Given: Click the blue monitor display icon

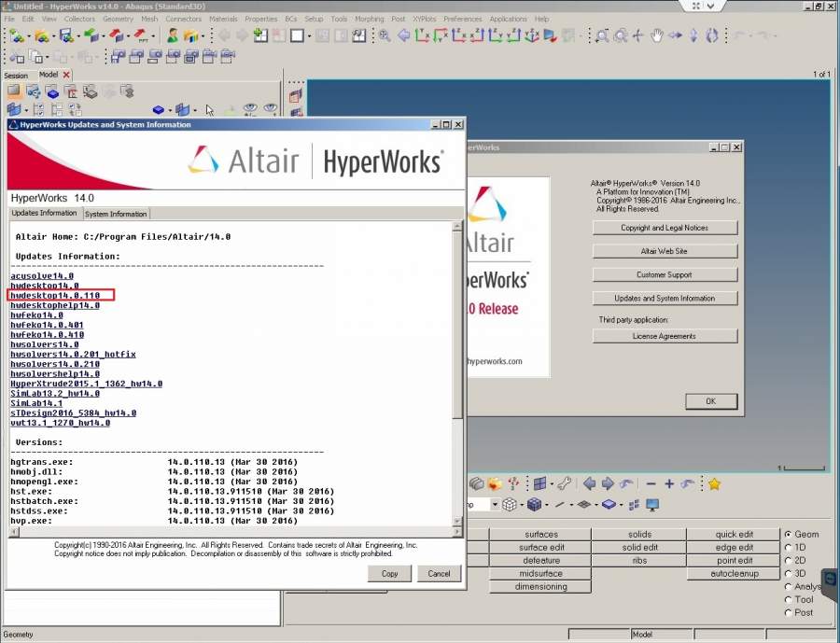Looking at the screenshot, I should click(652, 505).
